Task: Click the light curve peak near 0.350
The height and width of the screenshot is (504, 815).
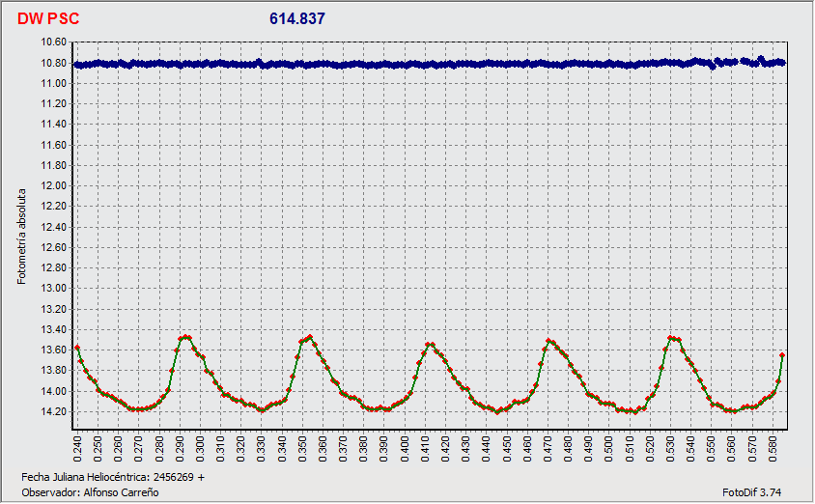Action: [309, 337]
